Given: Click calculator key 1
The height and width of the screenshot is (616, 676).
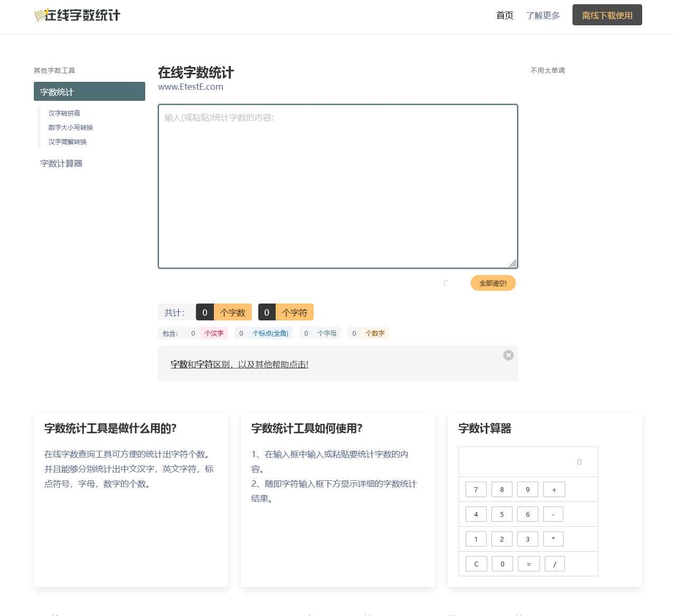Looking at the screenshot, I should (x=476, y=539).
